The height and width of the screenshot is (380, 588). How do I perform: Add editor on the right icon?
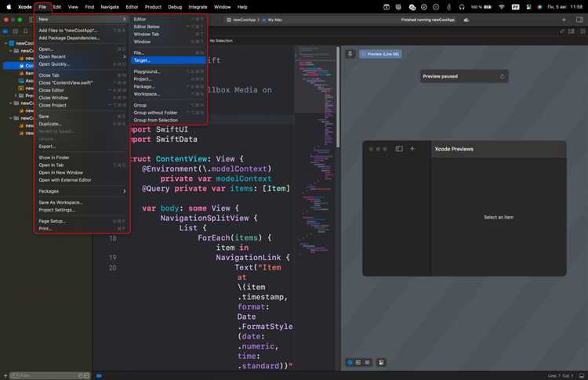pyautogui.click(x=583, y=31)
